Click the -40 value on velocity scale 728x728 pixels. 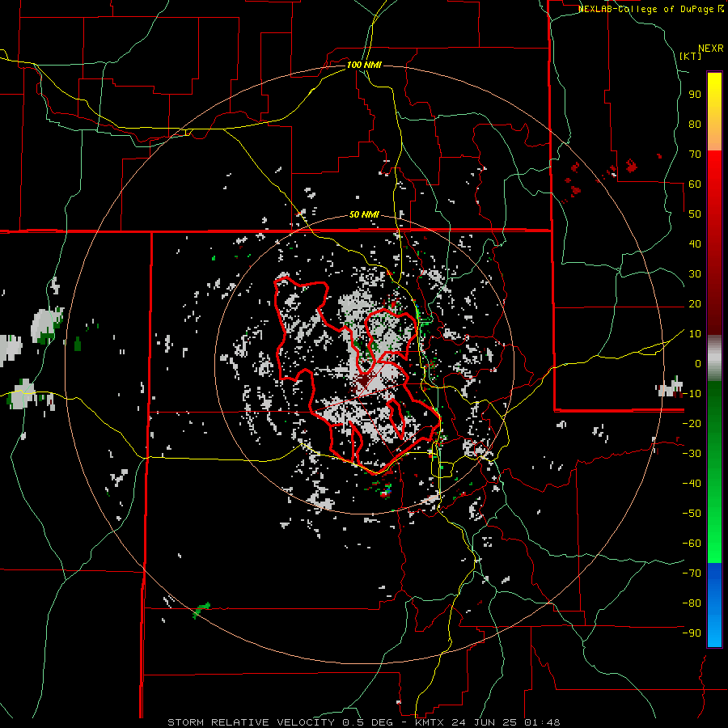(692, 484)
